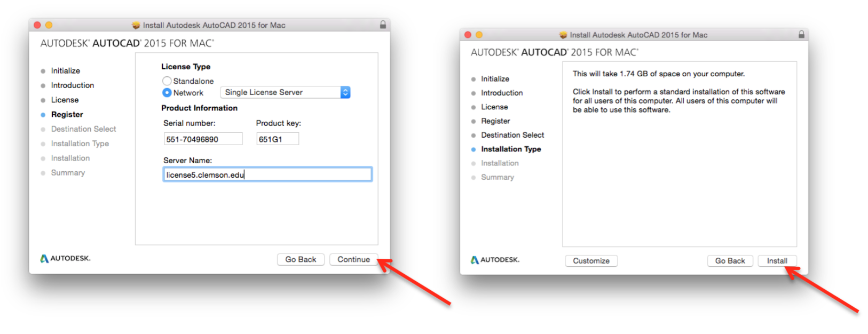Image resolution: width=868 pixels, height=334 pixels.
Task: Click Go Back in the Installation Type window
Action: point(730,261)
